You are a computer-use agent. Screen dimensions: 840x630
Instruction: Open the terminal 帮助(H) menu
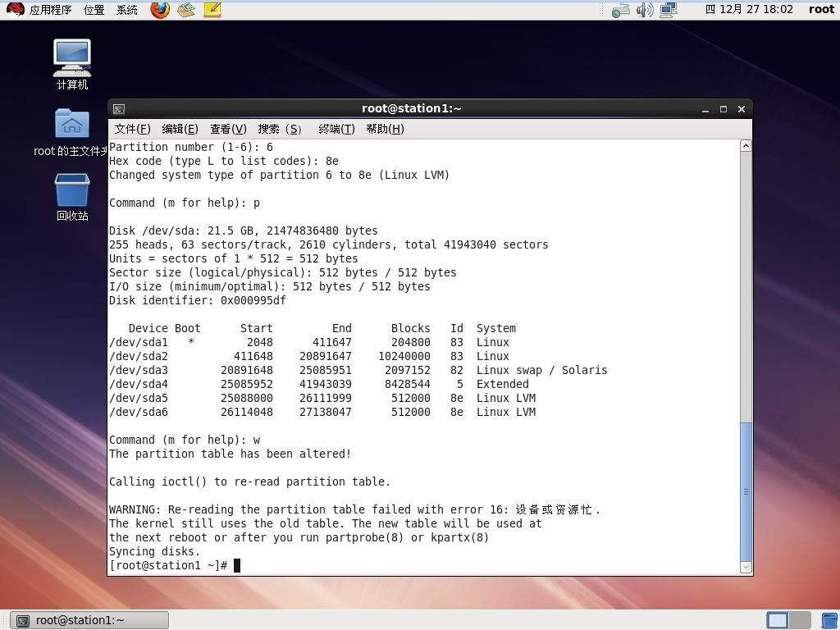tap(385, 129)
